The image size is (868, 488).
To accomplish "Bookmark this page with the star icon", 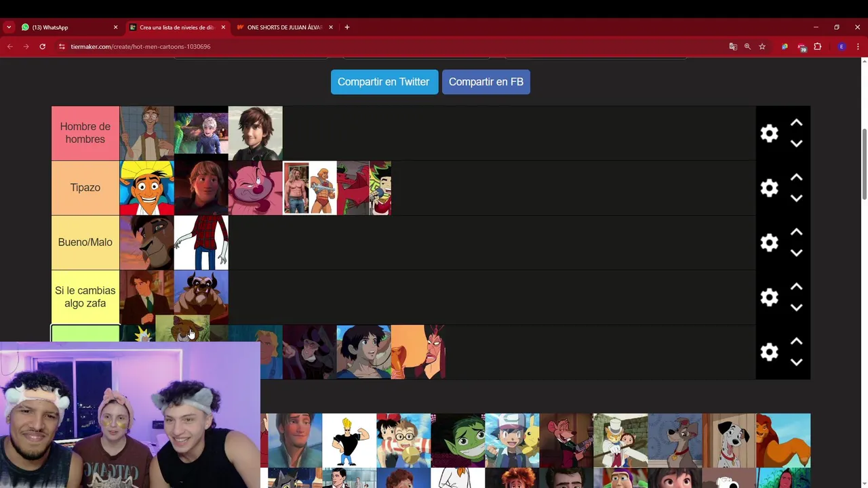I will tap(762, 47).
